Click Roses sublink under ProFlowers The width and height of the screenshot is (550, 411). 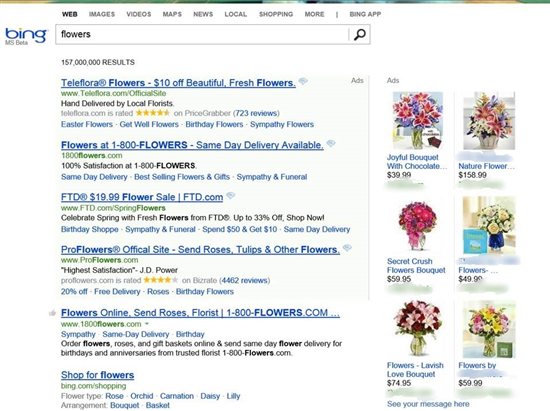(x=158, y=292)
